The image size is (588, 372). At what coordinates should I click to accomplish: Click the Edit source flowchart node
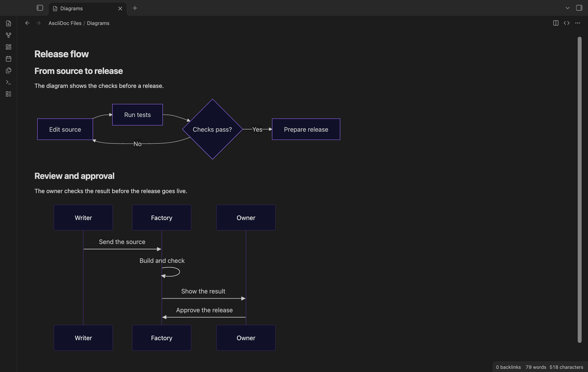tap(65, 129)
